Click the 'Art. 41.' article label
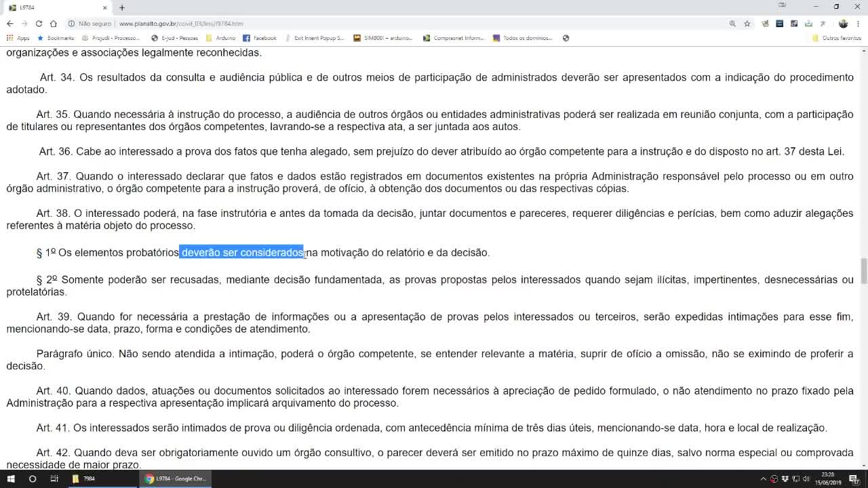The height and width of the screenshot is (488, 868). click(53, 428)
